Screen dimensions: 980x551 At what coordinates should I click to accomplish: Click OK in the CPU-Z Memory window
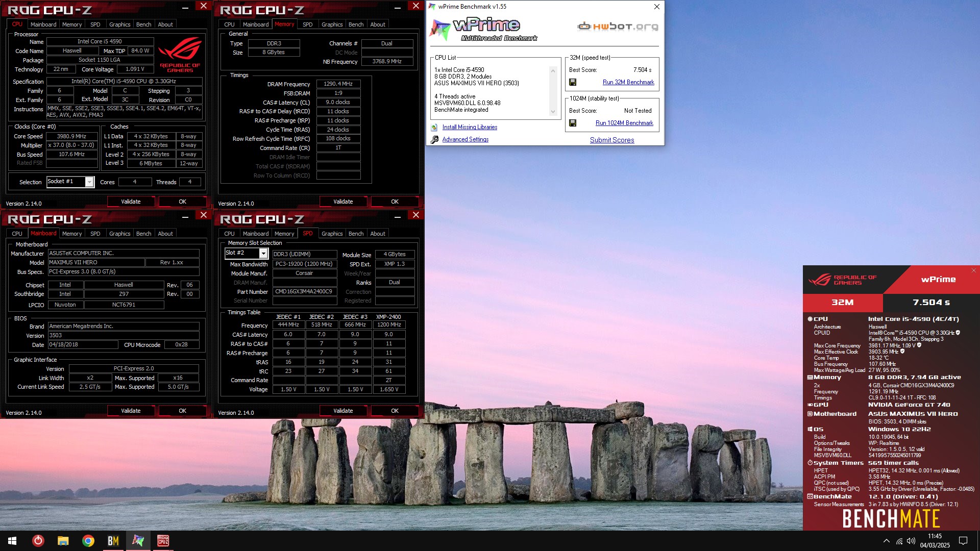395,202
